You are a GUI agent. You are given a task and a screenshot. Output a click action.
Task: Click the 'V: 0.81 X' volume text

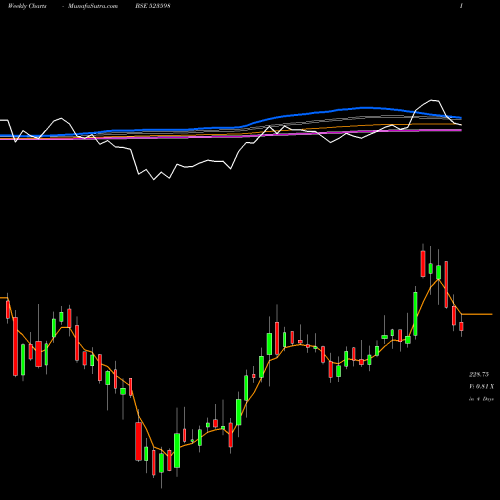[x=481, y=387]
